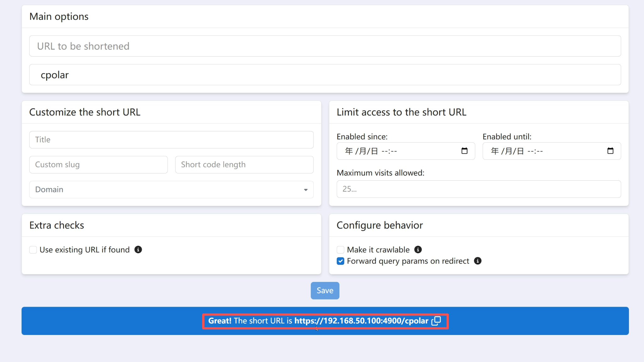The image size is (644, 362).
Task: Click info icon beside Forward query params
Action: click(478, 261)
